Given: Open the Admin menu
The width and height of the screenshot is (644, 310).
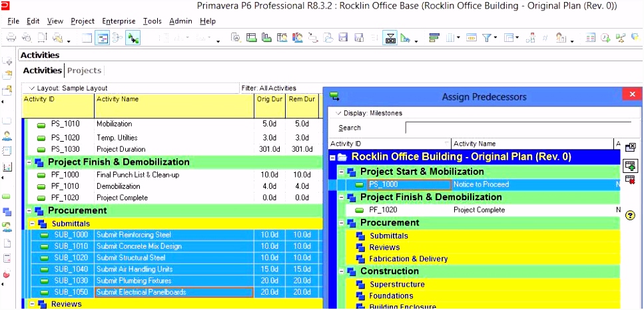Looking at the screenshot, I should (x=180, y=21).
